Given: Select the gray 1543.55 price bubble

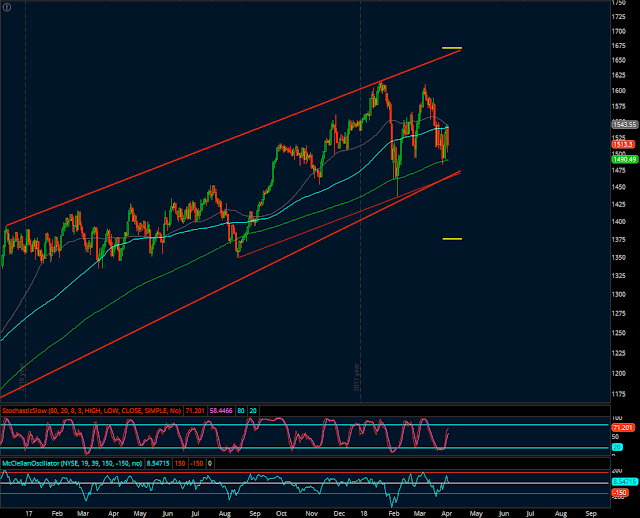Looking at the screenshot, I should coord(624,124).
